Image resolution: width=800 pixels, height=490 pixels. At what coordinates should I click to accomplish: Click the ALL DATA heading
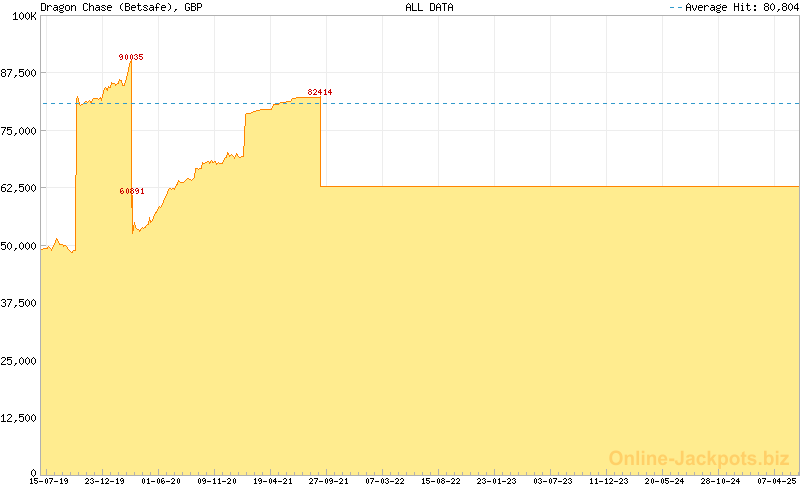427,7
